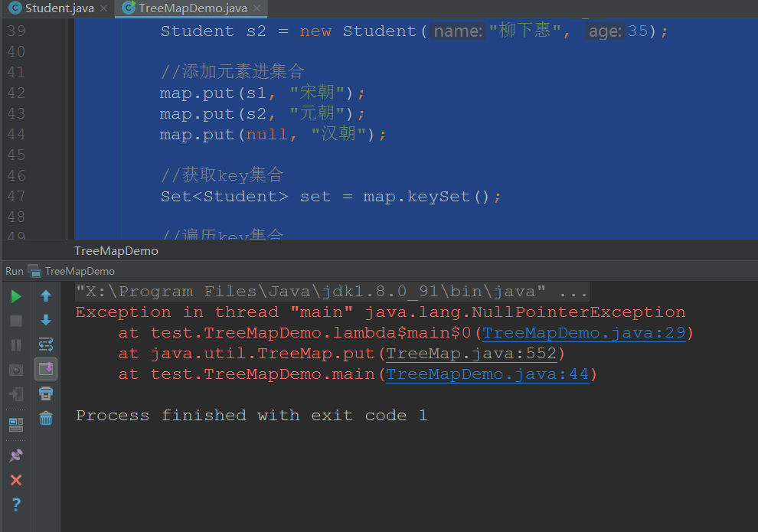Click the green Rerun TreeMapDemo icon
The width and height of the screenshot is (758, 532).
(16, 296)
